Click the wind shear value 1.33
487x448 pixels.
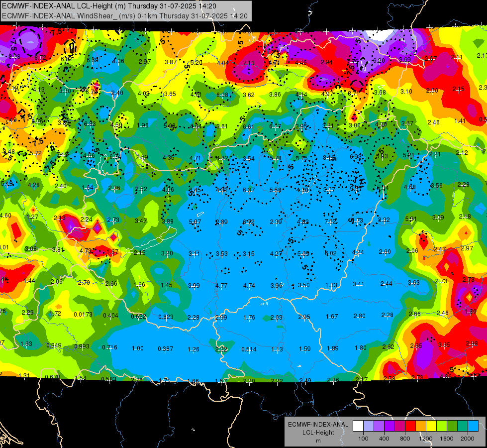331,285
